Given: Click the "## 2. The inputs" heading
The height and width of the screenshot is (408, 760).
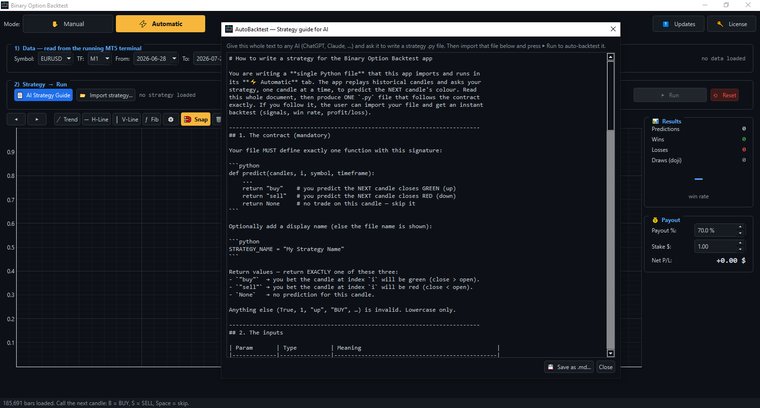Looking at the screenshot, I should coord(256,332).
